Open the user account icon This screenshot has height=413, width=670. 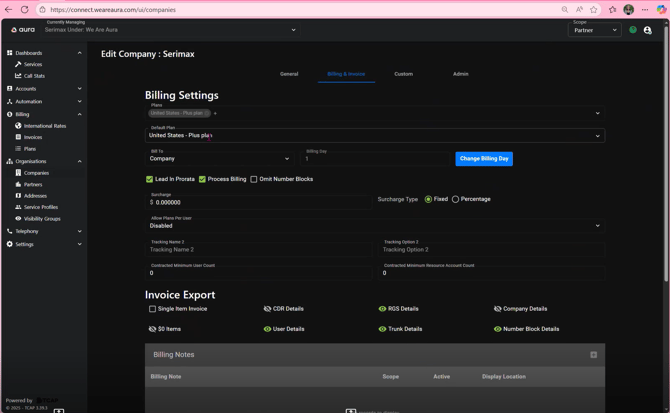pos(648,30)
